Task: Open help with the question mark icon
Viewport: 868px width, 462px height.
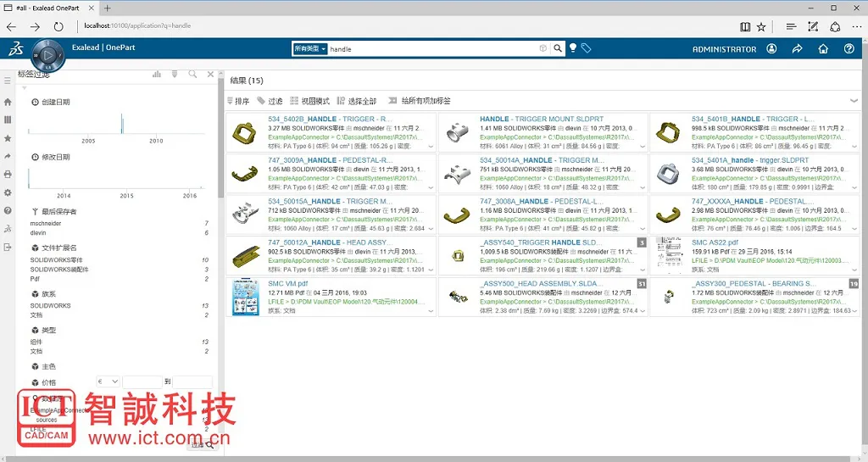Action: tap(849, 49)
